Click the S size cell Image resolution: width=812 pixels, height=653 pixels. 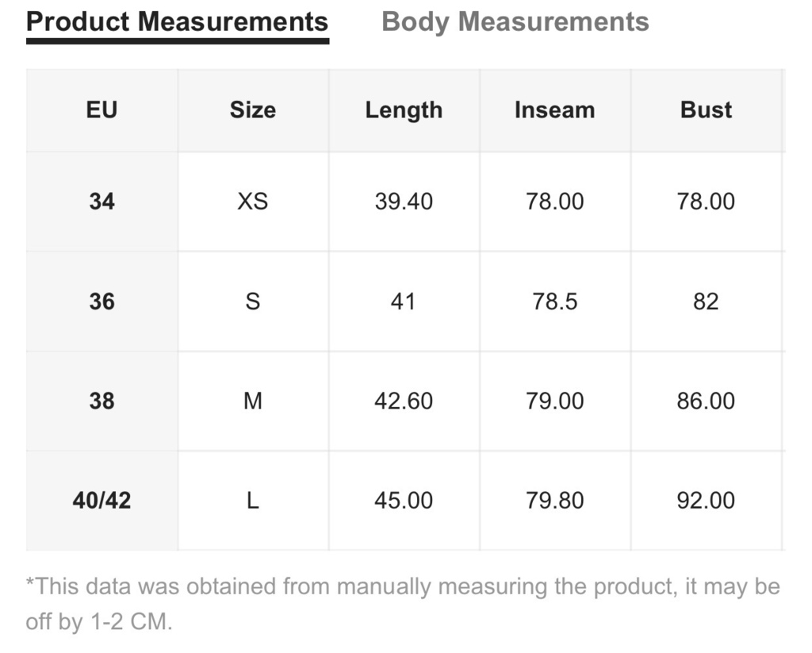tap(253, 302)
